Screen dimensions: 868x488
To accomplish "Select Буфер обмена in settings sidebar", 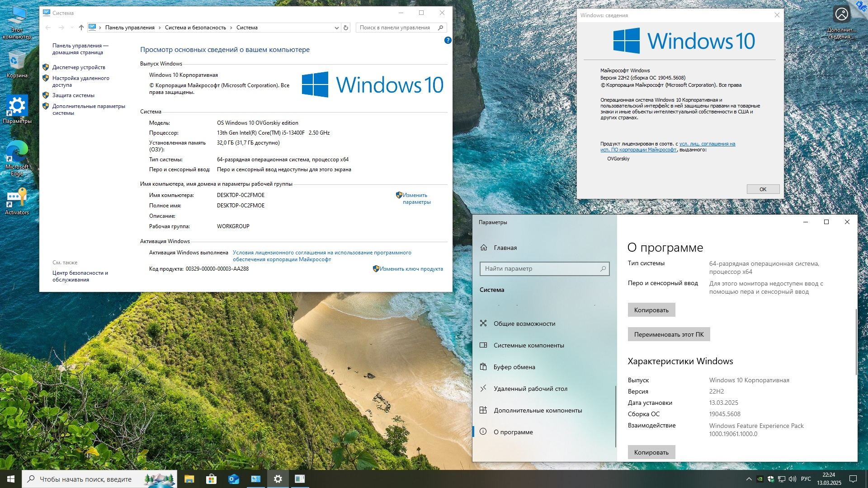I will click(514, 367).
